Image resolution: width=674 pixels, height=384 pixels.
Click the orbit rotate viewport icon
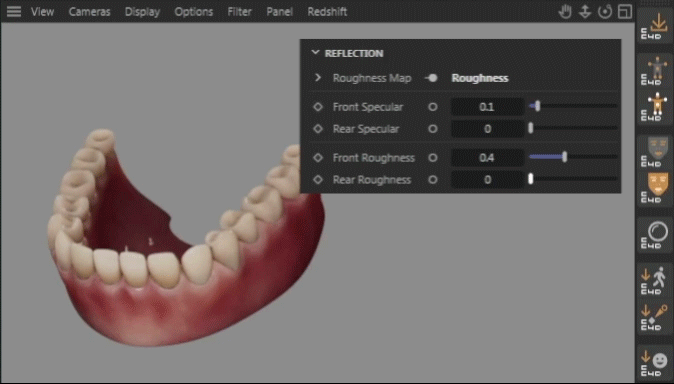point(605,12)
